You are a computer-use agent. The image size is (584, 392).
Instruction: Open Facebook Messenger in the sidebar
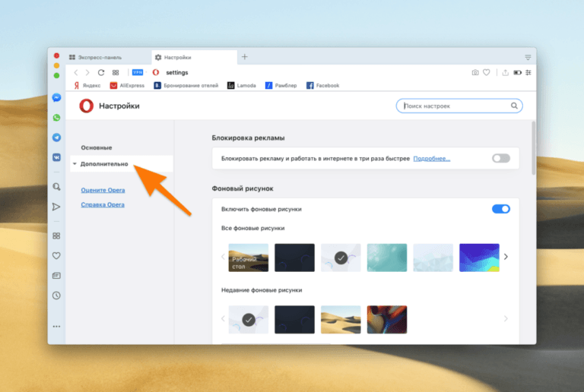pyautogui.click(x=56, y=98)
